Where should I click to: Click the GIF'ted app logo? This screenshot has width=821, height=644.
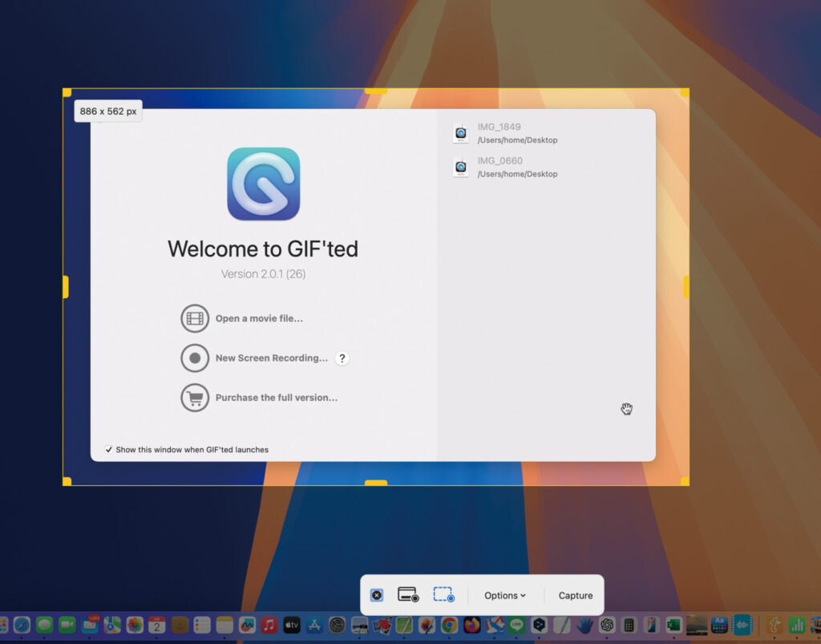pyautogui.click(x=263, y=184)
